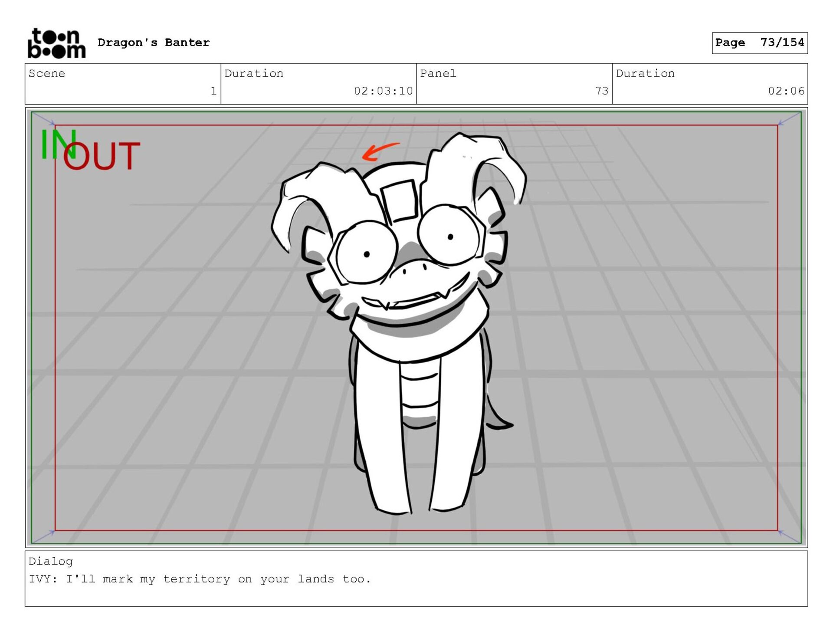Click the Scene number field

[x=213, y=91]
